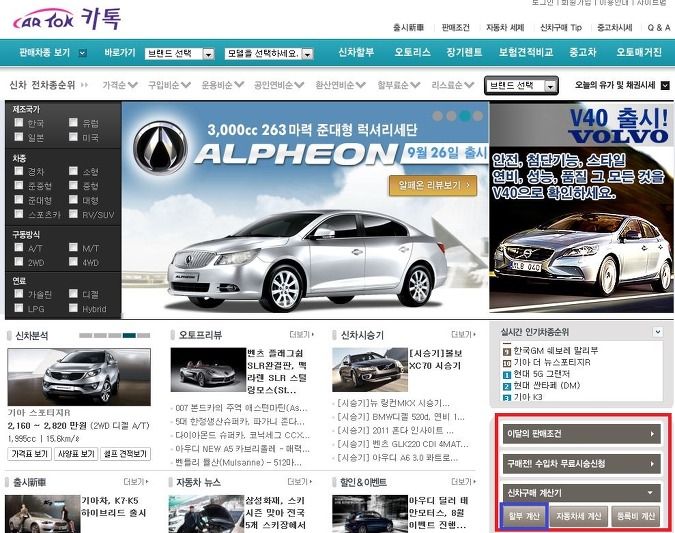
Task: Sort by 할부료순
Action: click(x=399, y=85)
